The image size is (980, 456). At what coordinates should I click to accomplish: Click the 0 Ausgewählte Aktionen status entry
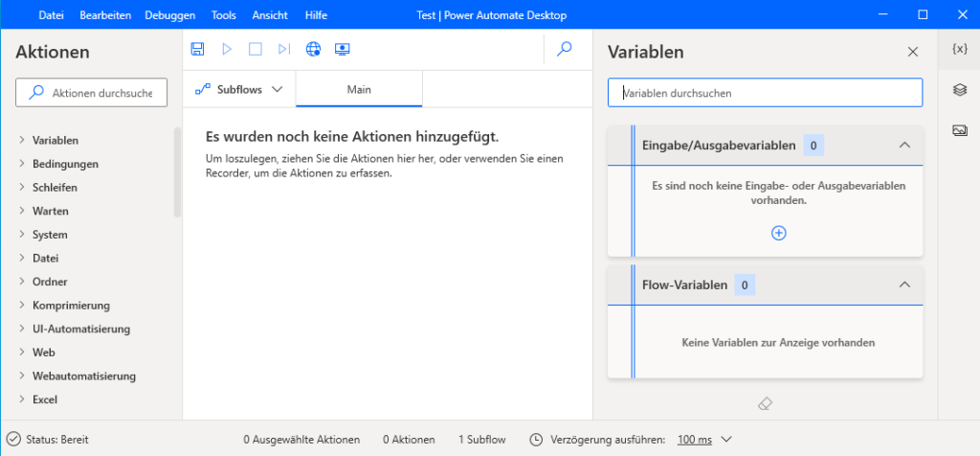click(x=301, y=440)
